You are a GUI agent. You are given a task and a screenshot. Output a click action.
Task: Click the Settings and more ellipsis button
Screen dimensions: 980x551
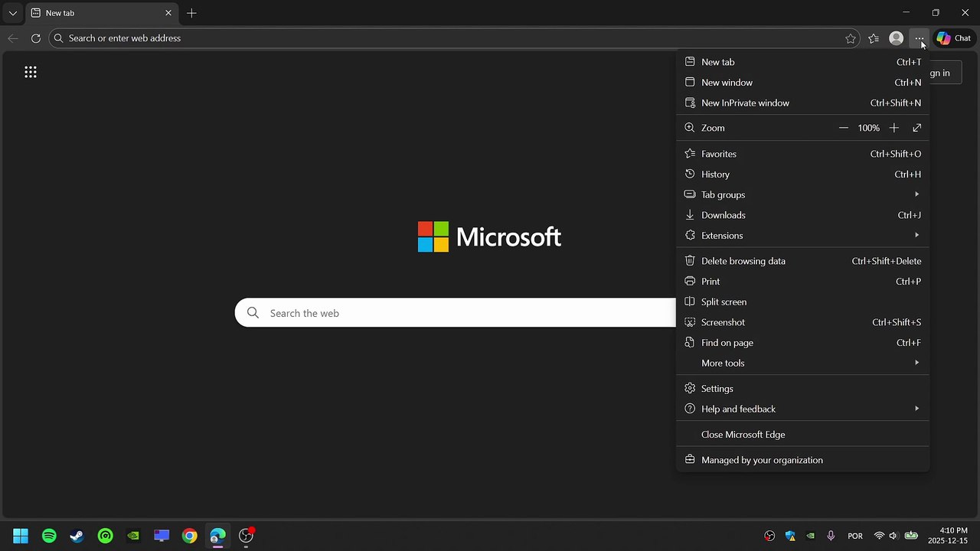pos(920,38)
